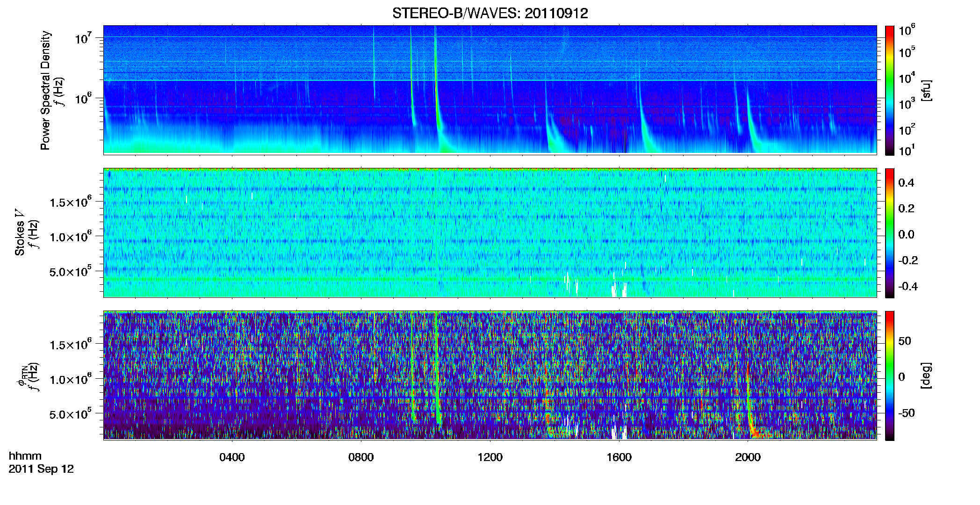
Task: Select the "0" label on the degrees color bar
Action: pyautogui.click(x=901, y=377)
